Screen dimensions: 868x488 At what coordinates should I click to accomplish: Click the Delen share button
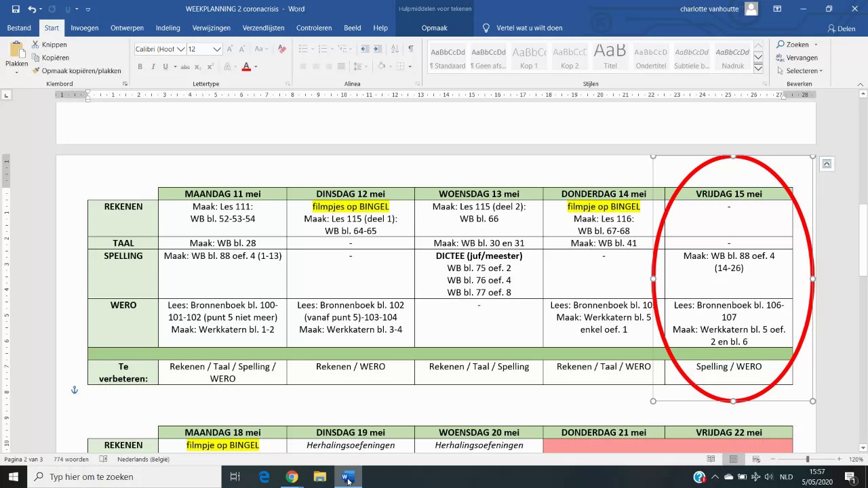(842, 28)
